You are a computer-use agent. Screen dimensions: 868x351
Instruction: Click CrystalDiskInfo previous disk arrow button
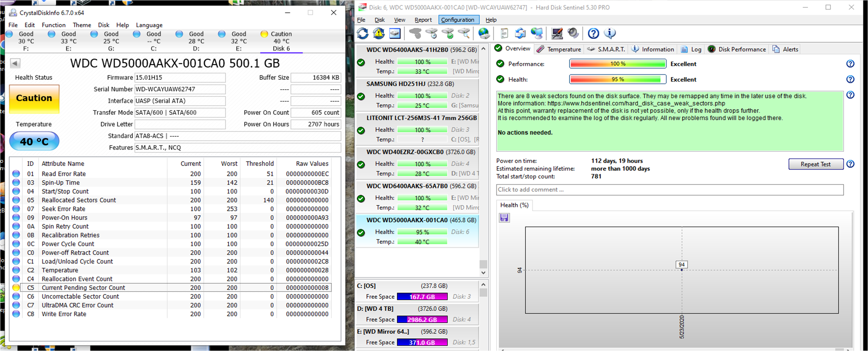tap(15, 63)
